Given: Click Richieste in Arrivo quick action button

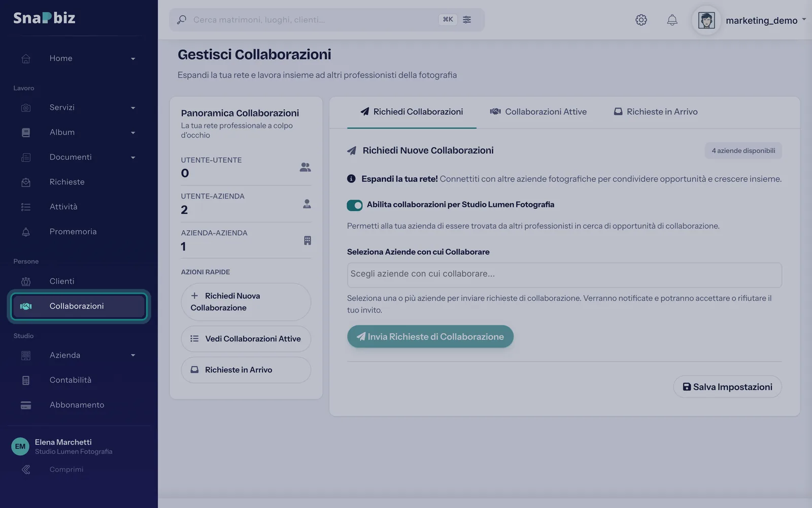Looking at the screenshot, I should (246, 370).
